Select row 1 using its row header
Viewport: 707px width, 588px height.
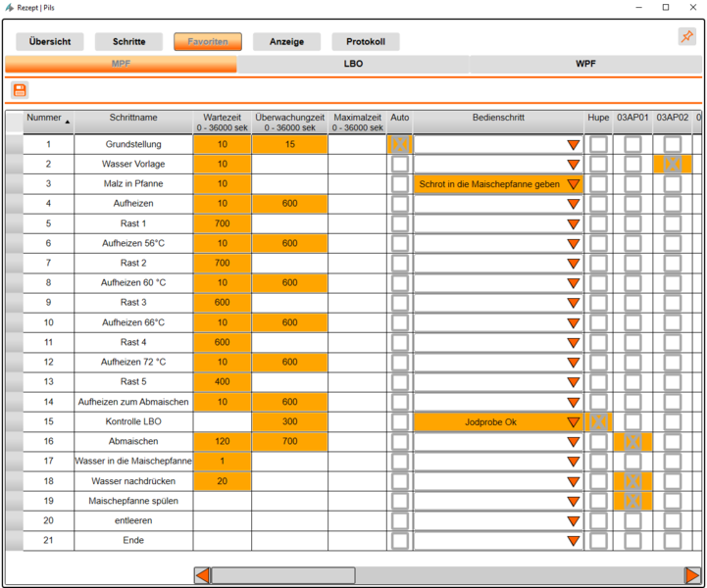14,144
